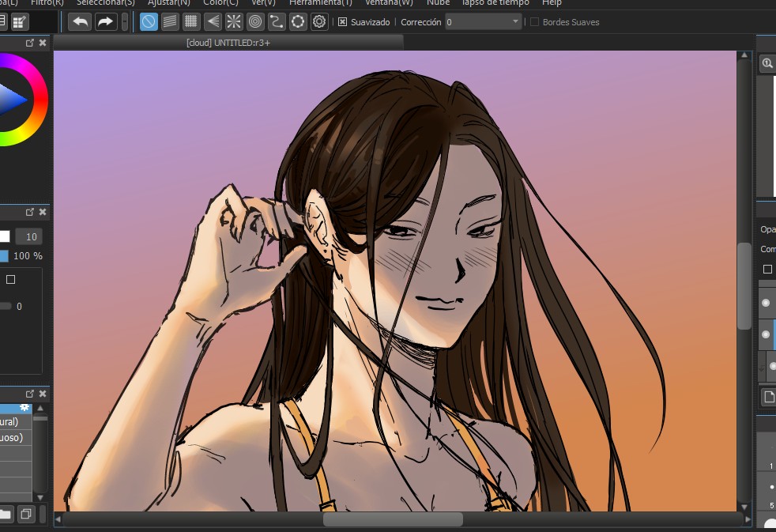Open the snap settings gear
This screenshot has width=776, height=532.
pos(319,22)
